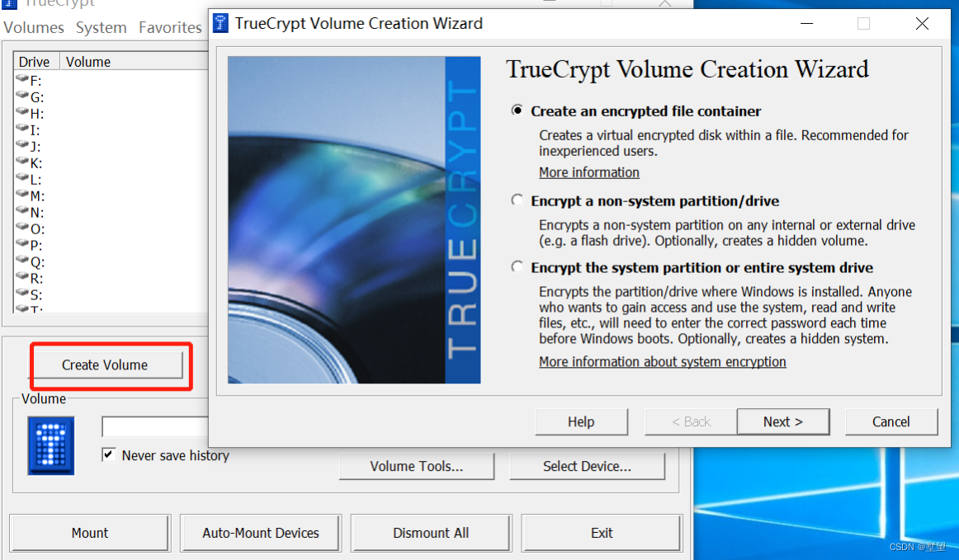Click the volume path input field
This screenshot has width=959, height=560.
coord(155,426)
